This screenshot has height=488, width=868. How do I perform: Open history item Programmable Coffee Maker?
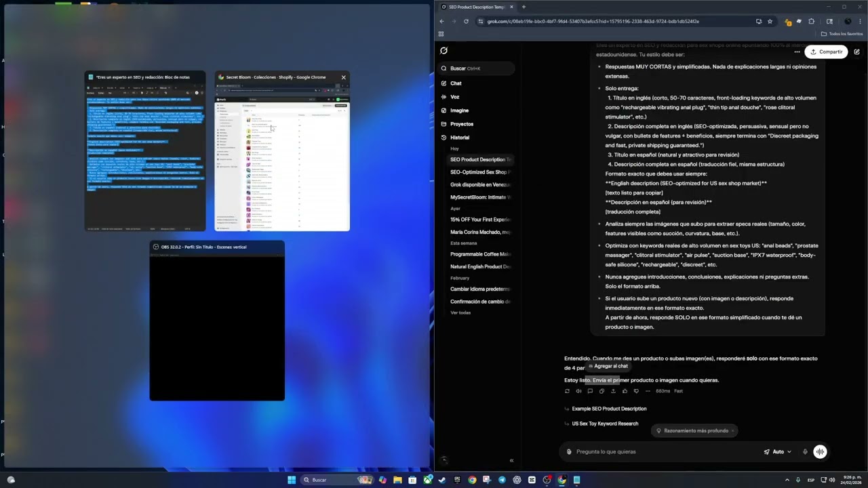coord(480,254)
